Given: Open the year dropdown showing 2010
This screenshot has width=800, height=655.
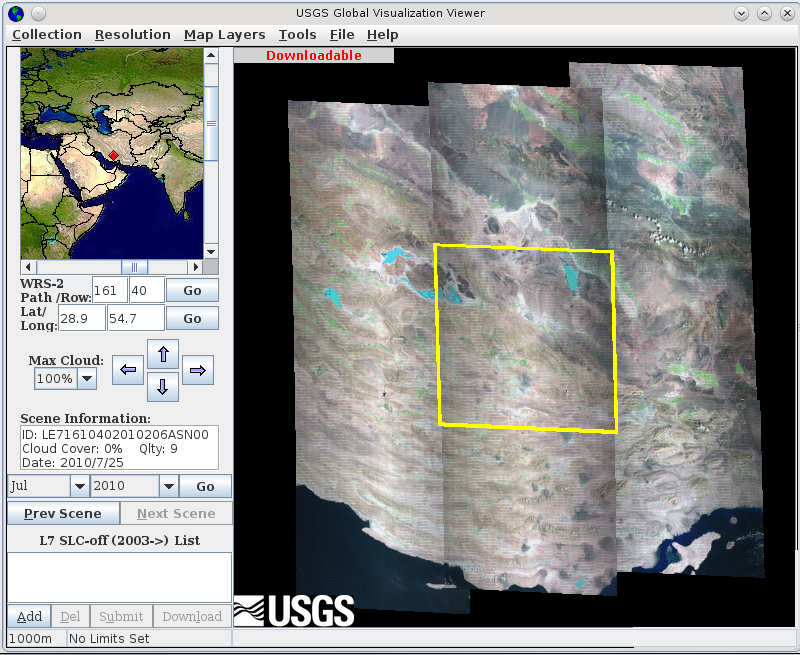Looking at the screenshot, I should pos(169,486).
